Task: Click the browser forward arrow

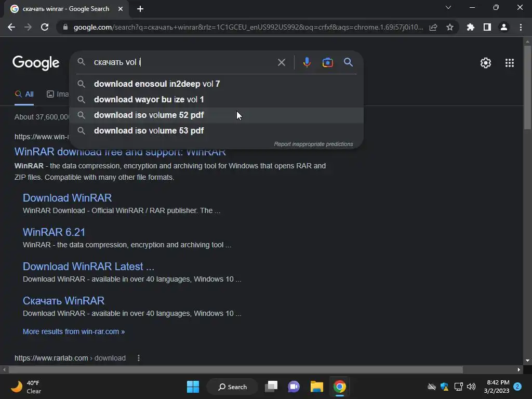Action: click(x=28, y=27)
